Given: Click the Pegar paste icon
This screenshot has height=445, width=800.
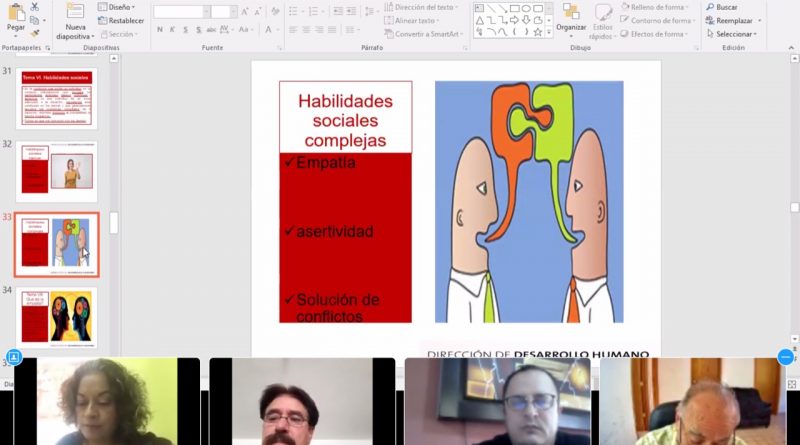Looking at the screenshot, I should (x=16, y=14).
